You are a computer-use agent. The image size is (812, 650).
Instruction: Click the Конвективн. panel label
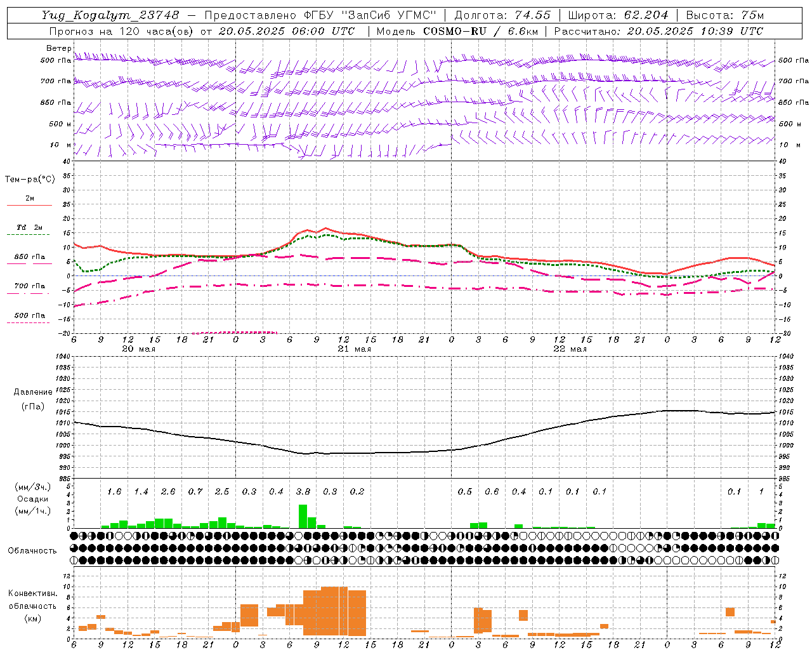pyautogui.click(x=32, y=594)
